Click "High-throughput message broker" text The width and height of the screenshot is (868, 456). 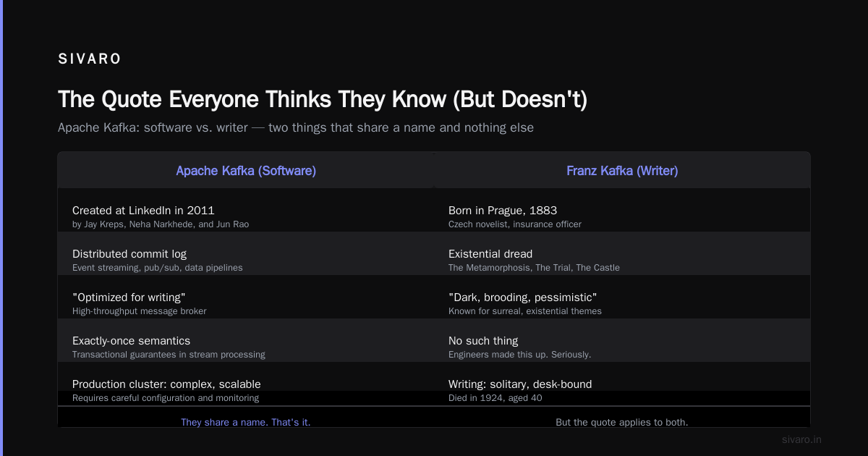[140, 311]
